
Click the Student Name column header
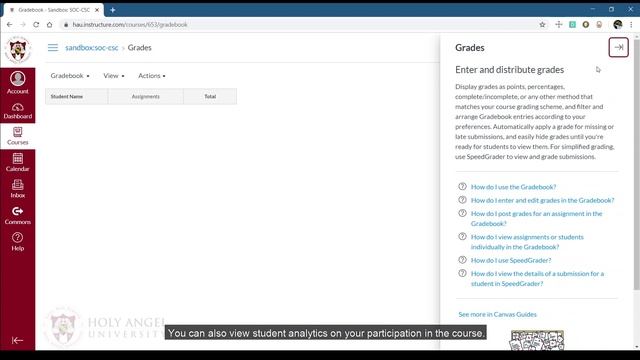[76, 96]
